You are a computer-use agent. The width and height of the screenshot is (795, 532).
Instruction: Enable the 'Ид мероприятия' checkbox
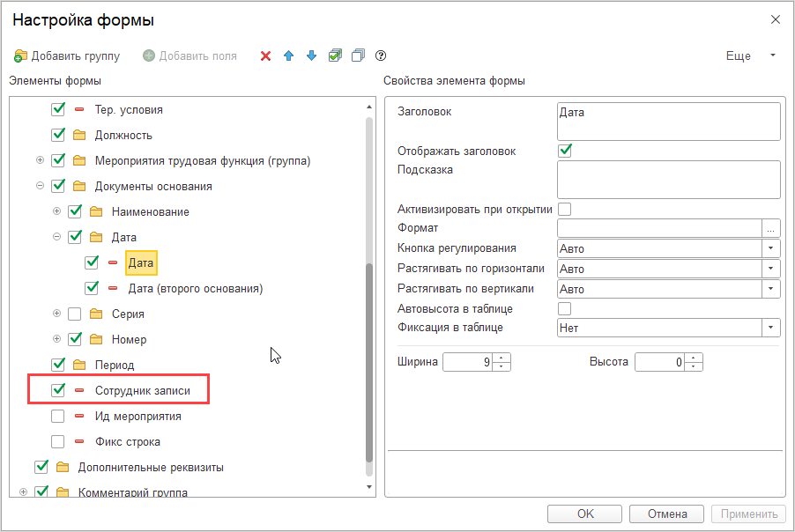coord(58,416)
